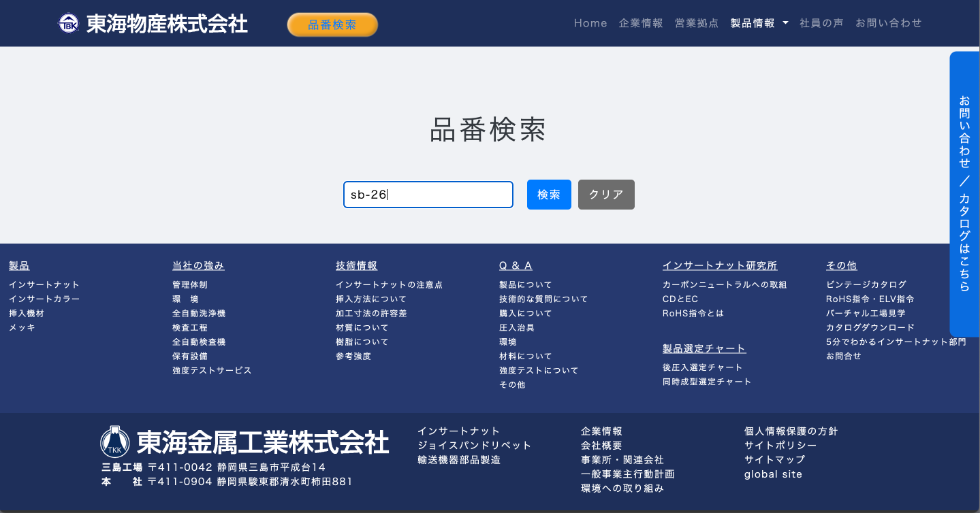Open the 圧入治具 link

(517, 328)
